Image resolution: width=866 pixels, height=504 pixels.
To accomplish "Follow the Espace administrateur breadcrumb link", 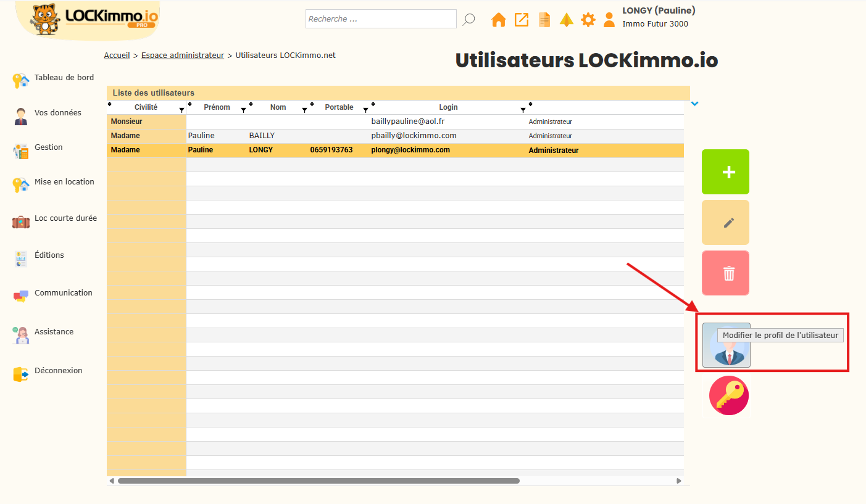I will pyautogui.click(x=183, y=56).
